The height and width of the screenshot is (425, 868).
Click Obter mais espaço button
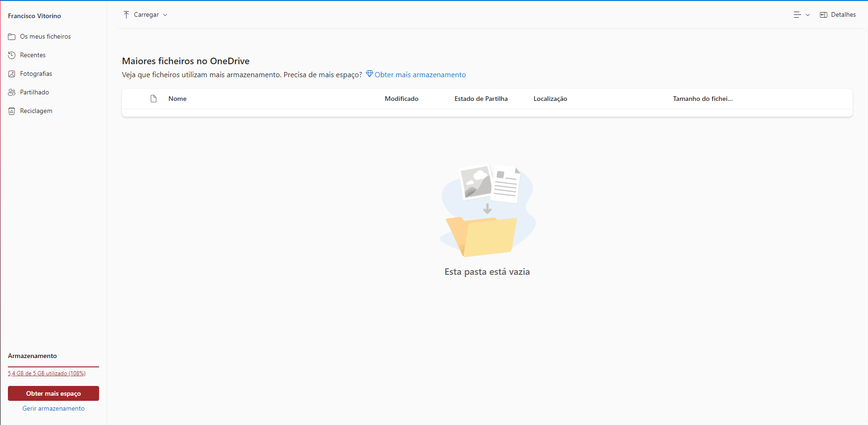(53, 393)
